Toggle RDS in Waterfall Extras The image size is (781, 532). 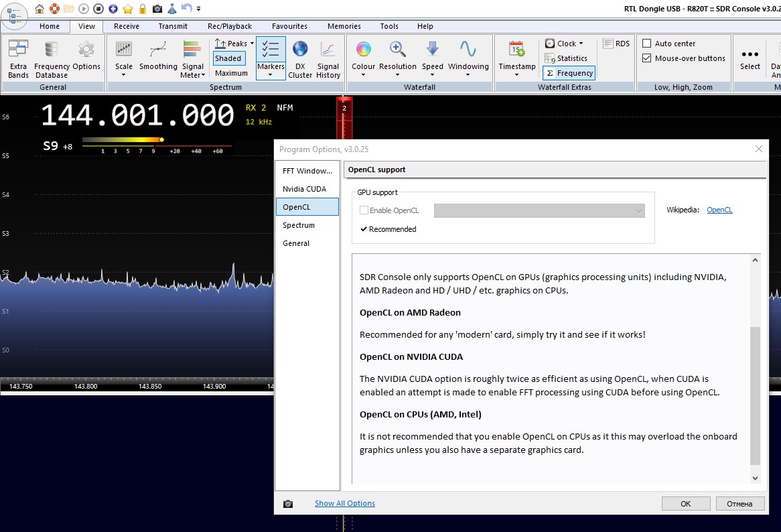click(x=616, y=44)
